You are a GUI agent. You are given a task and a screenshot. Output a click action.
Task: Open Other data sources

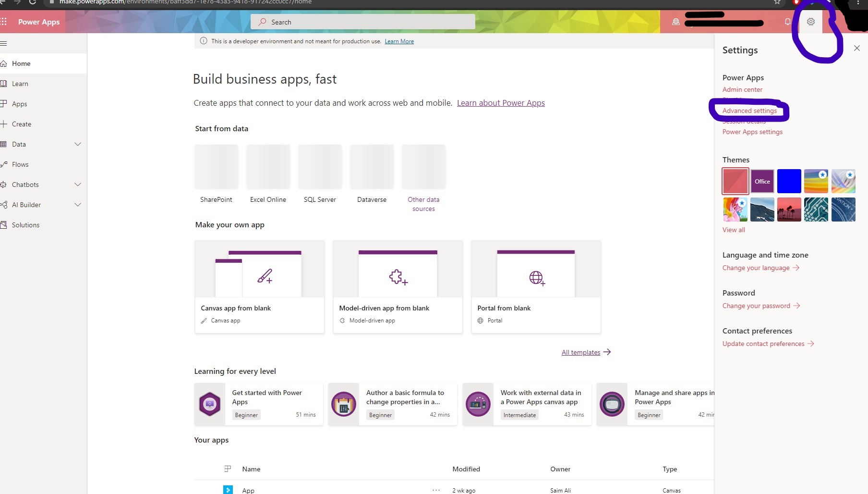[423, 167]
